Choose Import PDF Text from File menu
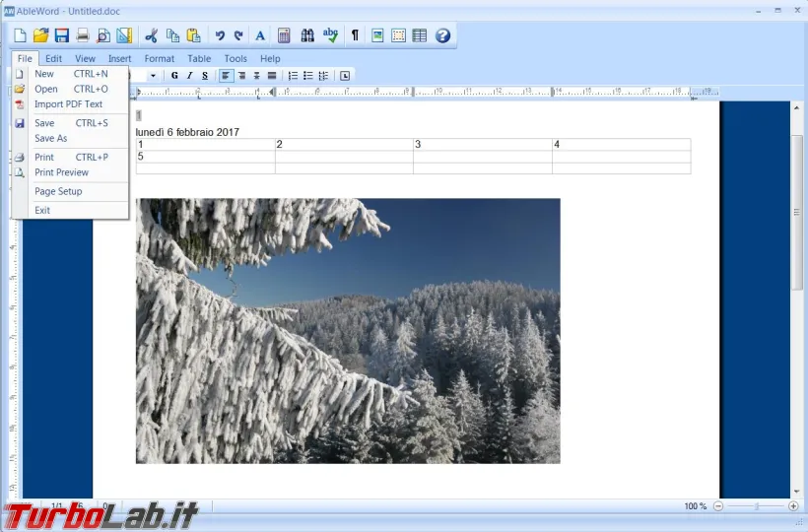 68,104
